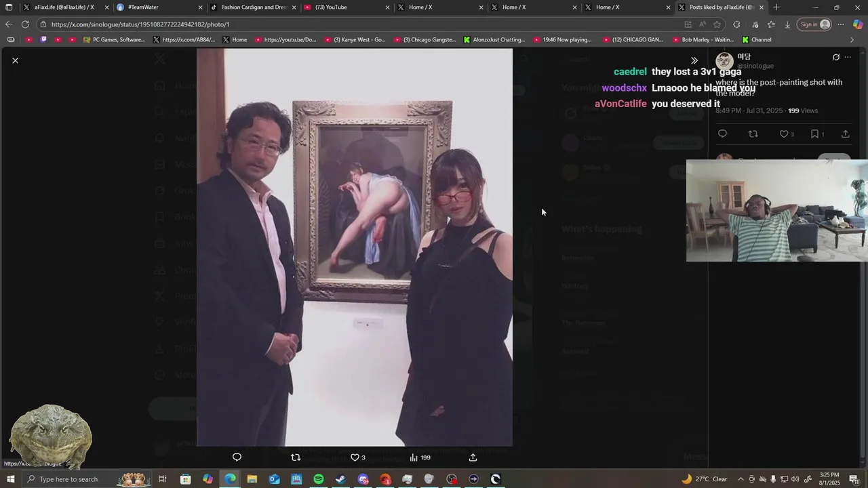Bookmark the post in the right panel
The image size is (868, 488).
point(817,134)
